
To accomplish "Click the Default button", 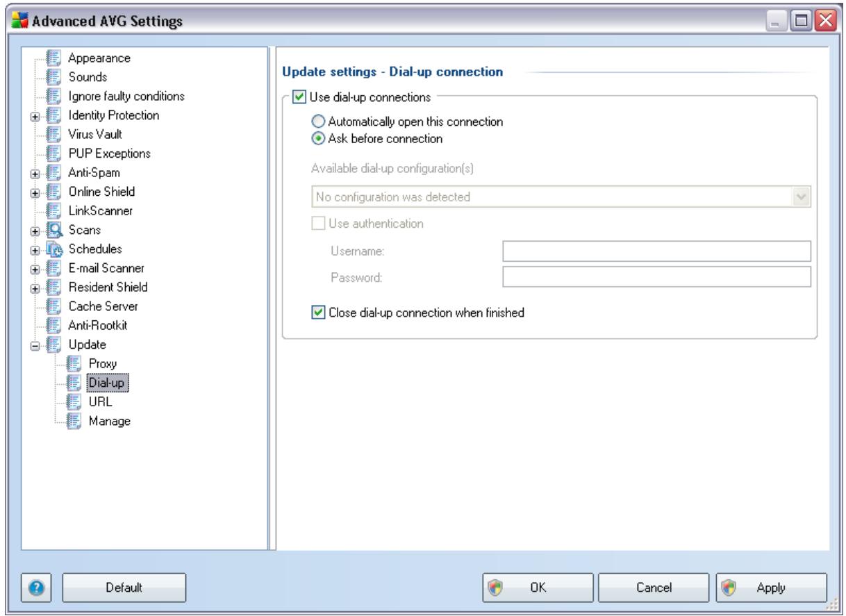I will click(x=124, y=588).
